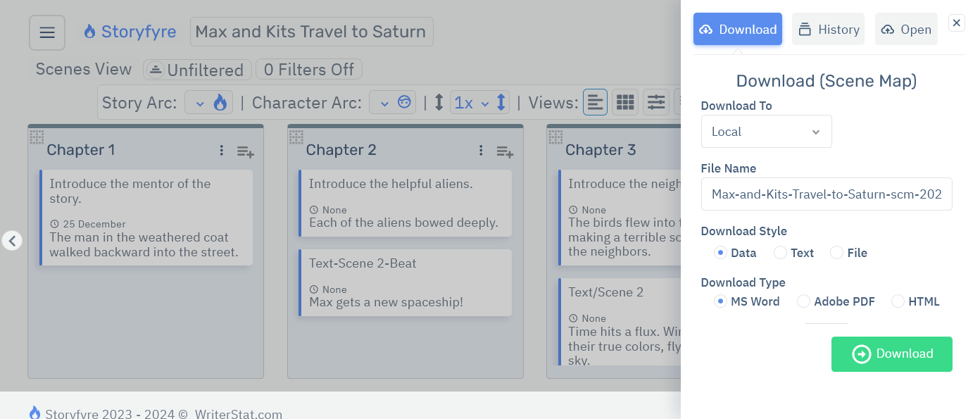The width and height of the screenshot is (980, 419).
Task: Select the list layout view icon
Action: 595,101
